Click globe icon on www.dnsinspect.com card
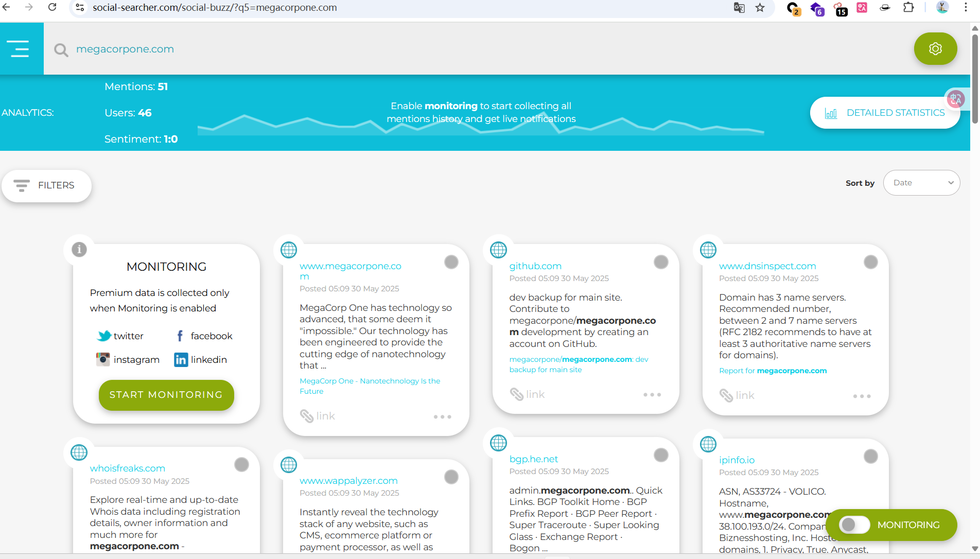Image resolution: width=980 pixels, height=559 pixels. (708, 250)
